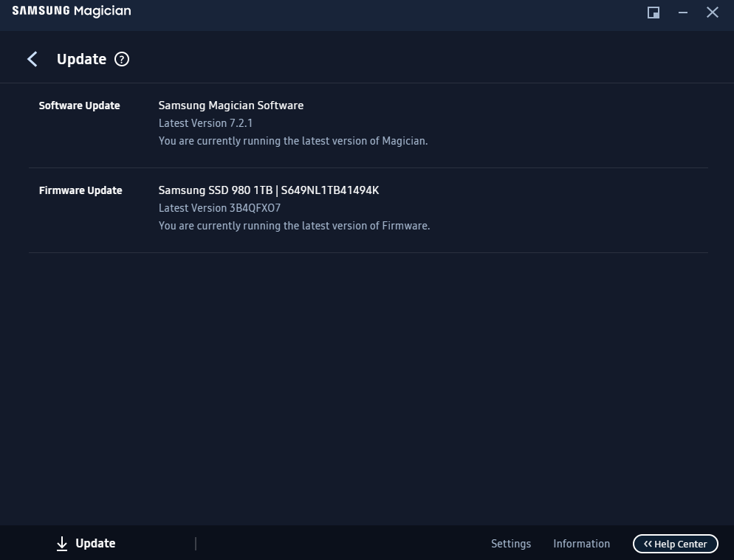734x560 pixels.
Task: Click the Update label in the bottom bar
Action: pyautogui.click(x=95, y=543)
